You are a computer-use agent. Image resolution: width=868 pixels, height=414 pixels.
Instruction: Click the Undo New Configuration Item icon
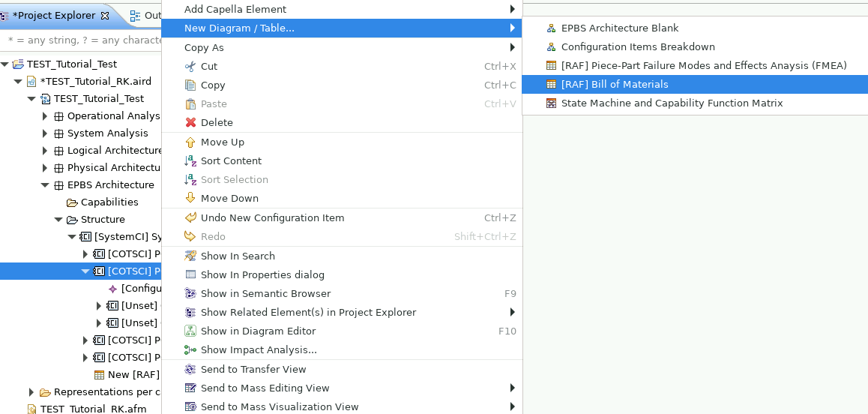[x=190, y=217]
